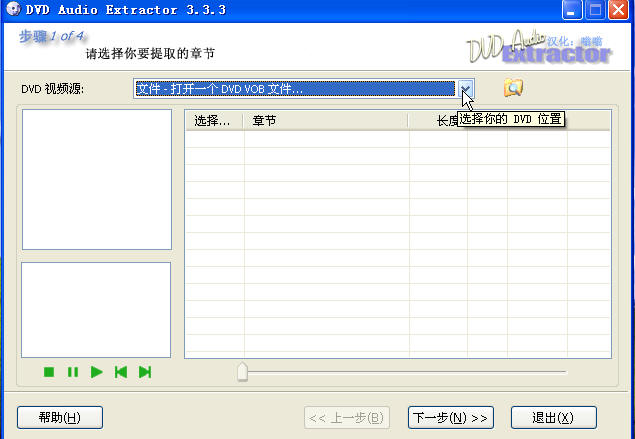Click the green Pause button
Screen dimensions: 635x439
(73, 372)
